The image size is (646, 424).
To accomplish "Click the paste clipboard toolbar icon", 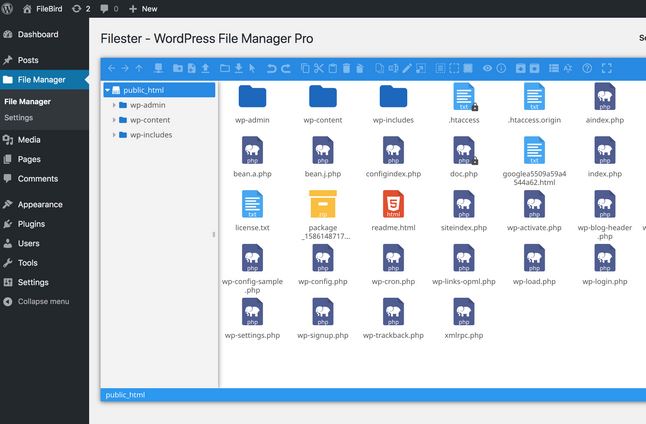I will pyautogui.click(x=332, y=68).
